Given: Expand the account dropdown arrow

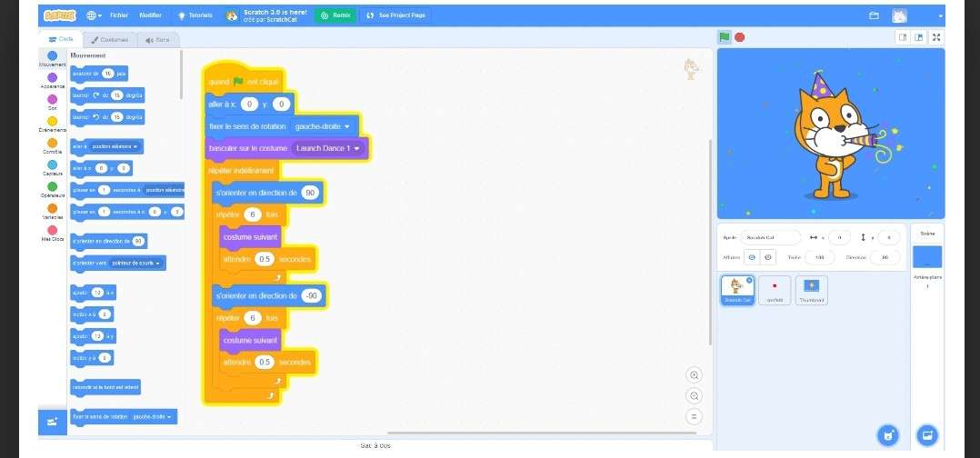Looking at the screenshot, I should (x=941, y=16).
